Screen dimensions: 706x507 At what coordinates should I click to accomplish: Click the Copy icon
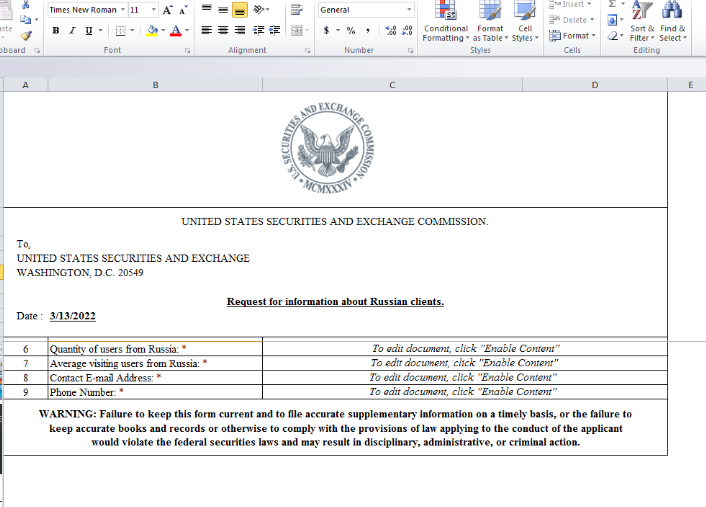(x=26, y=19)
